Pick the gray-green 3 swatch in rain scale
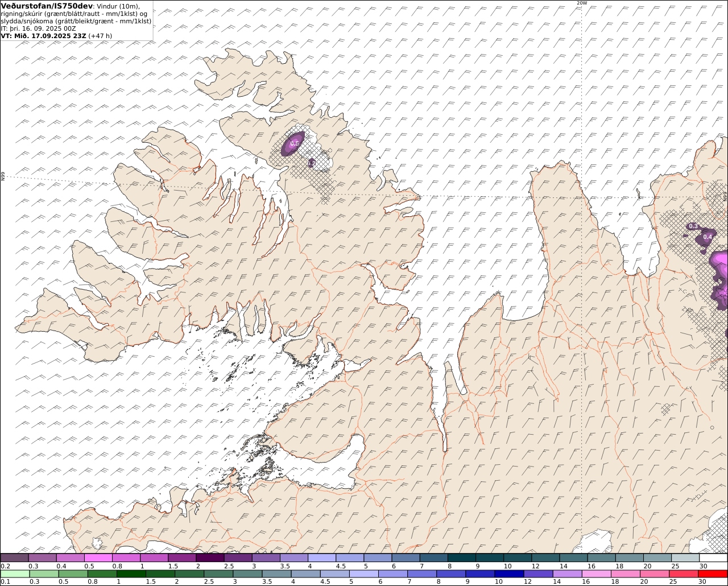 coord(247,573)
